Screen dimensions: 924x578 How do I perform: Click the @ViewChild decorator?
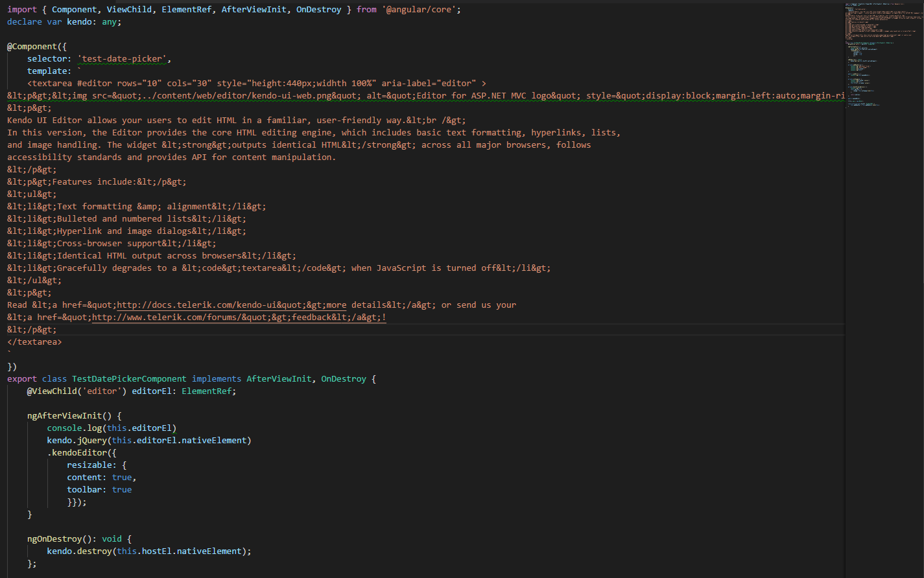click(x=52, y=391)
